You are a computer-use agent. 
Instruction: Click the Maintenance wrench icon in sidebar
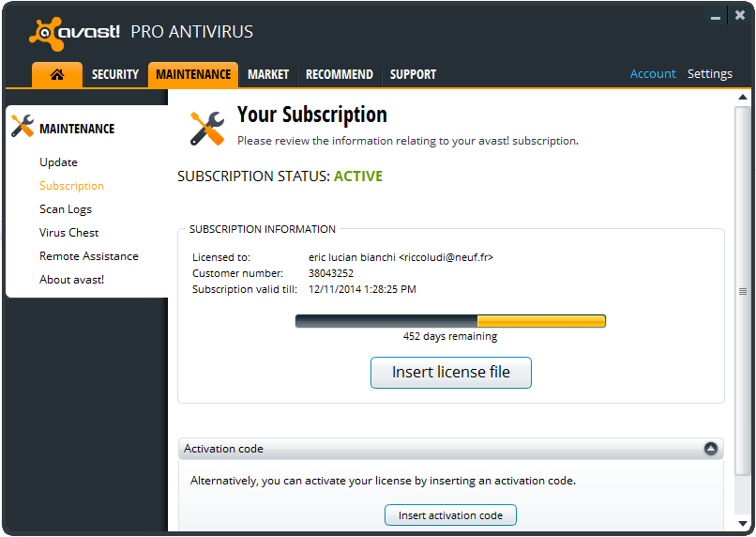pyautogui.click(x=23, y=126)
